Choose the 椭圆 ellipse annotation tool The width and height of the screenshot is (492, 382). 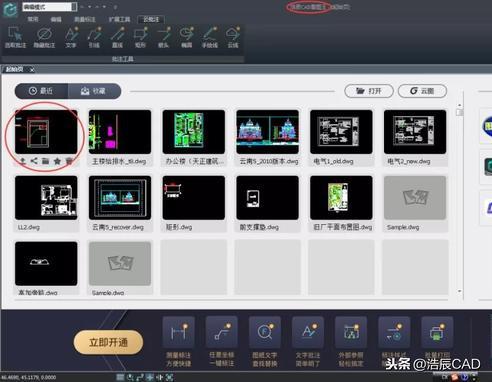pyautogui.click(x=186, y=37)
